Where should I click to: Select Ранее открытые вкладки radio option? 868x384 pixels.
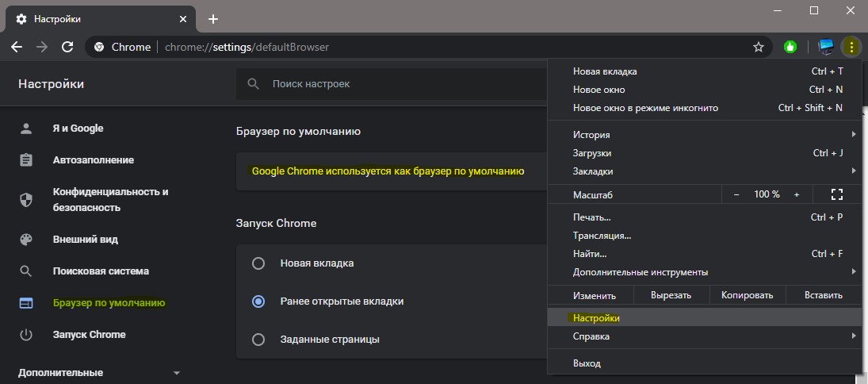pyautogui.click(x=258, y=301)
